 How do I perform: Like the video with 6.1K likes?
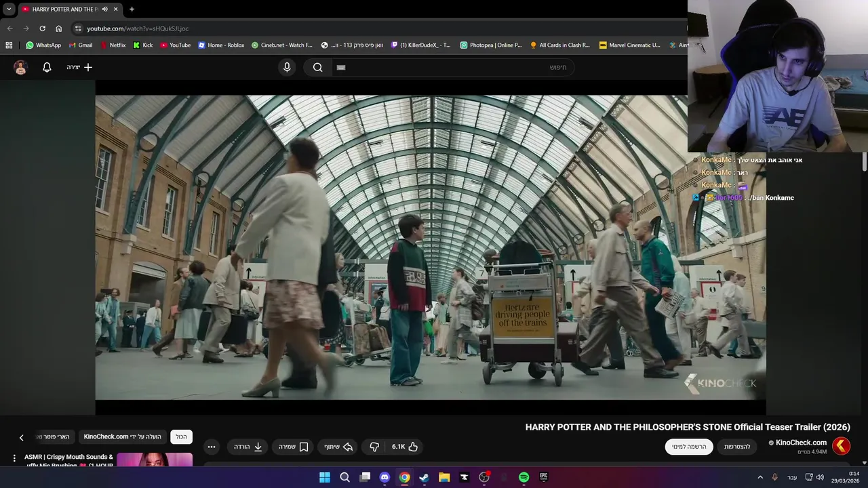pyautogui.click(x=405, y=447)
